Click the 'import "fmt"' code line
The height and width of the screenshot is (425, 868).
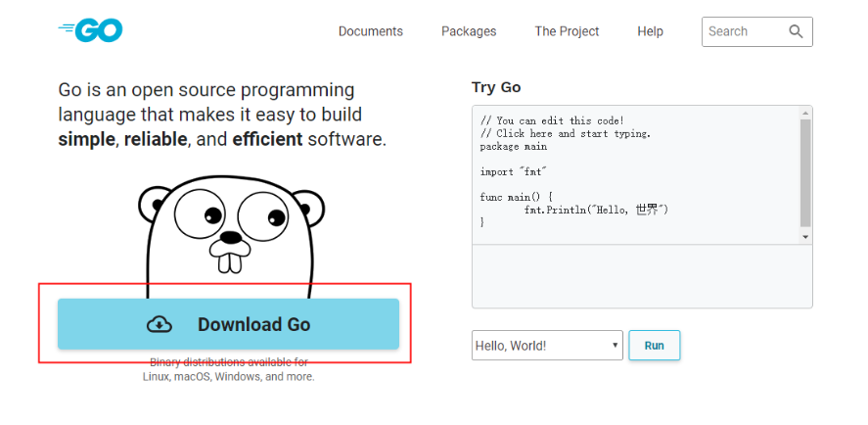coord(513,171)
